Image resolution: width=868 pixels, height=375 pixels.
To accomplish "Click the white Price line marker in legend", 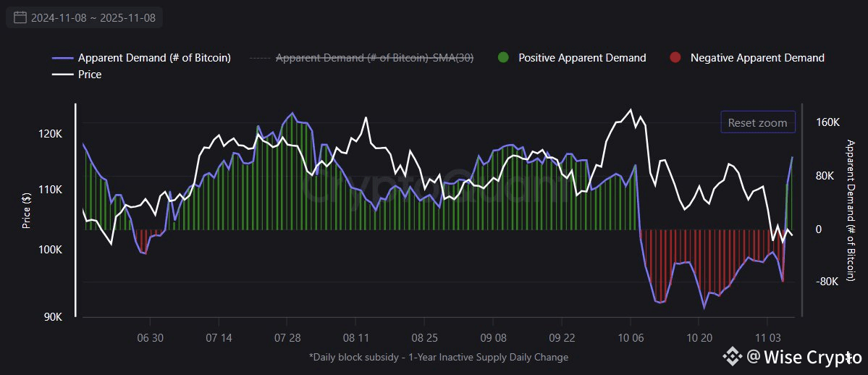I will [x=62, y=75].
